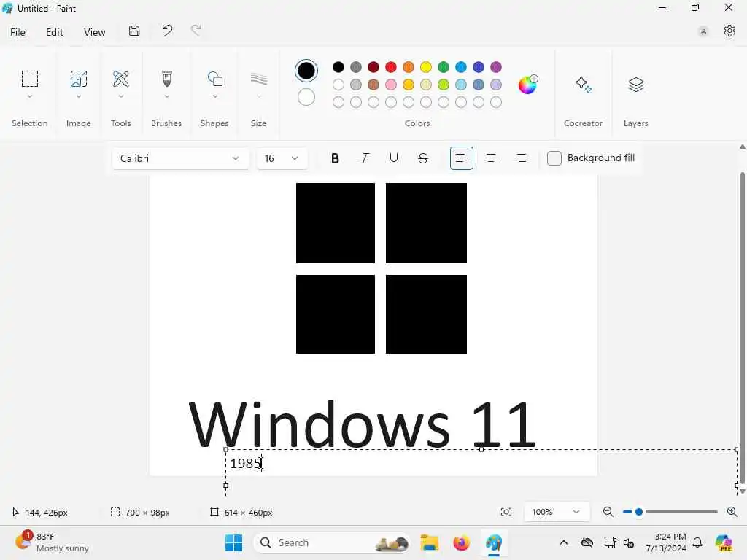Enable the Background fill checkbox
This screenshot has height=560, width=747.
point(554,158)
